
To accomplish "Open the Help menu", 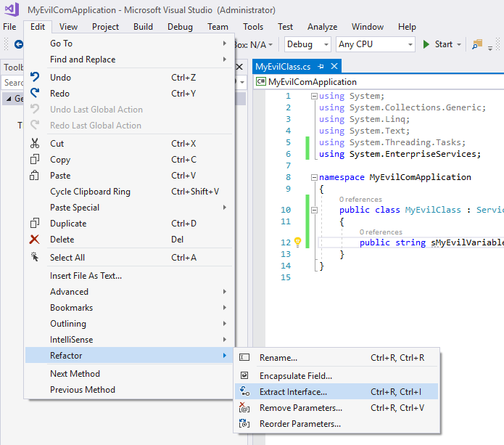I will [x=407, y=27].
